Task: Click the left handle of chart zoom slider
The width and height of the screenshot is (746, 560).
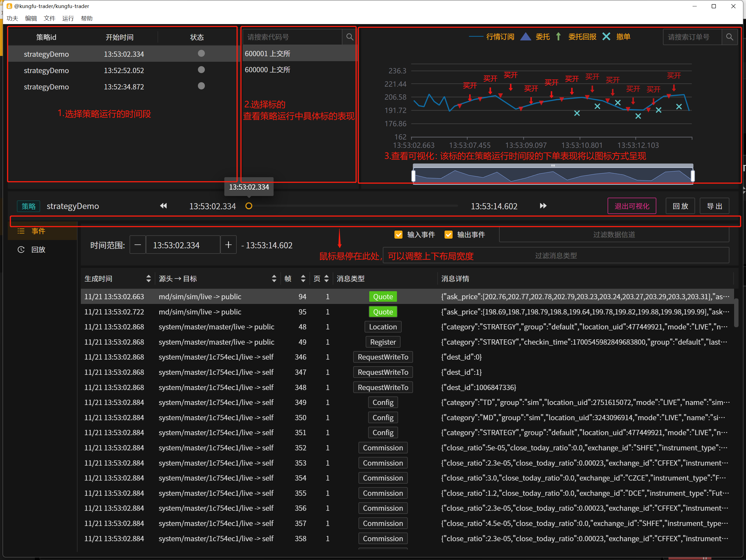Action: (414, 176)
